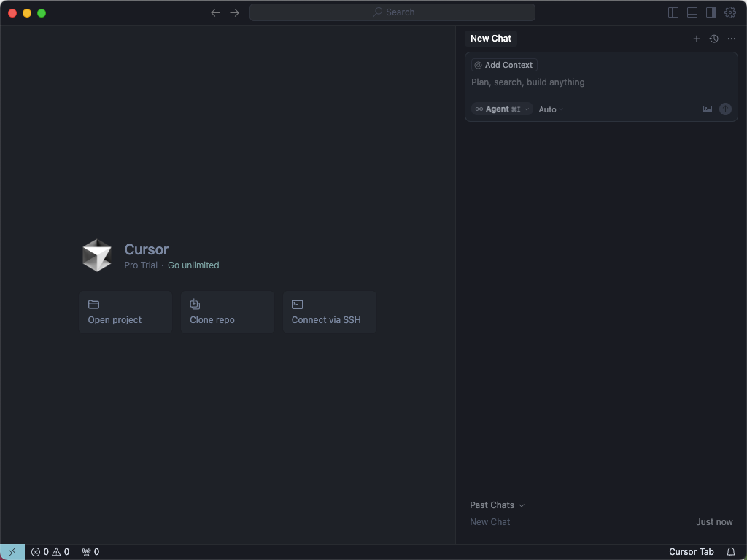Toggle the primary sidebar layout icon
747x560 pixels.
pyautogui.click(x=673, y=12)
